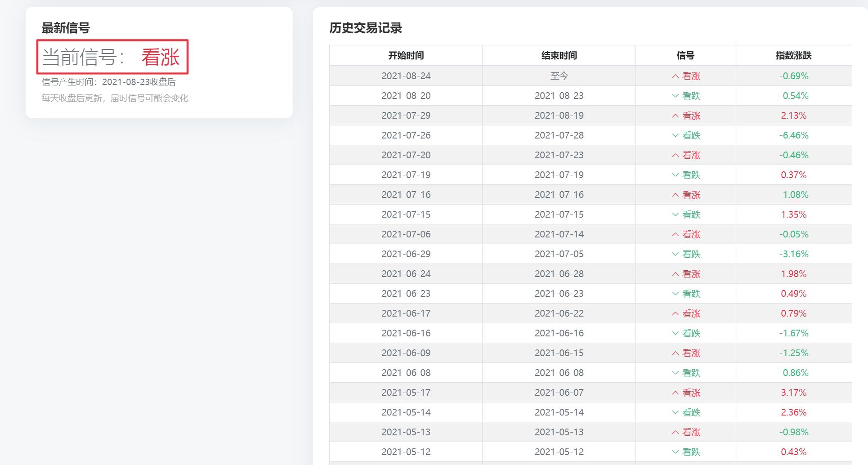Select the up-arrow icon on the 2021-07-29 row
The height and width of the screenshot is (465, 868).
pyautogui.click(x=674, y=116)
